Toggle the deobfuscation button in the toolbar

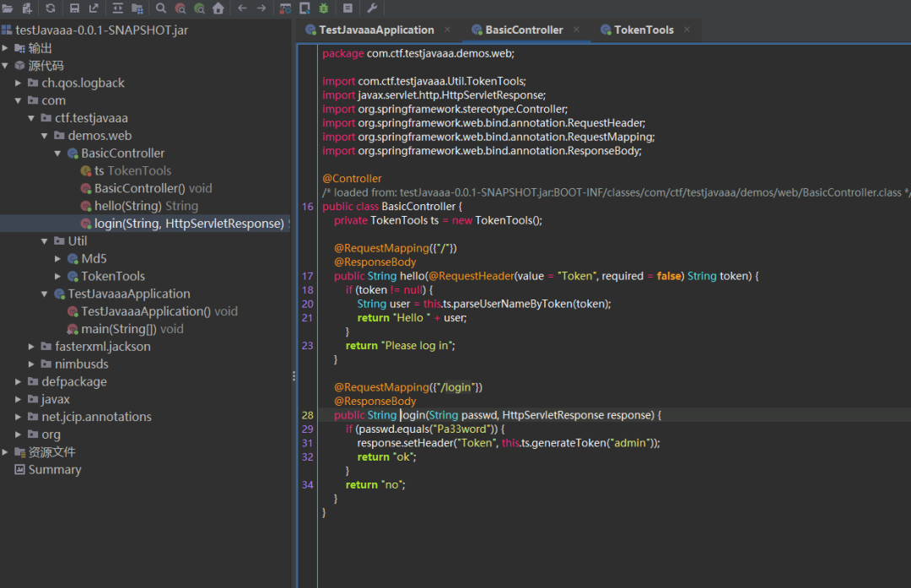point(284,8)
